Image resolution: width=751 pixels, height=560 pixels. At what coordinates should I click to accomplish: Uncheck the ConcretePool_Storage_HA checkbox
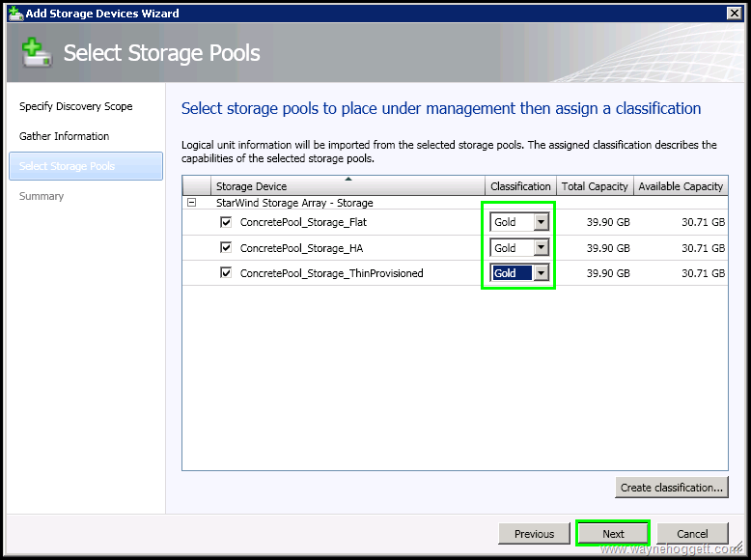pos(226,248)
